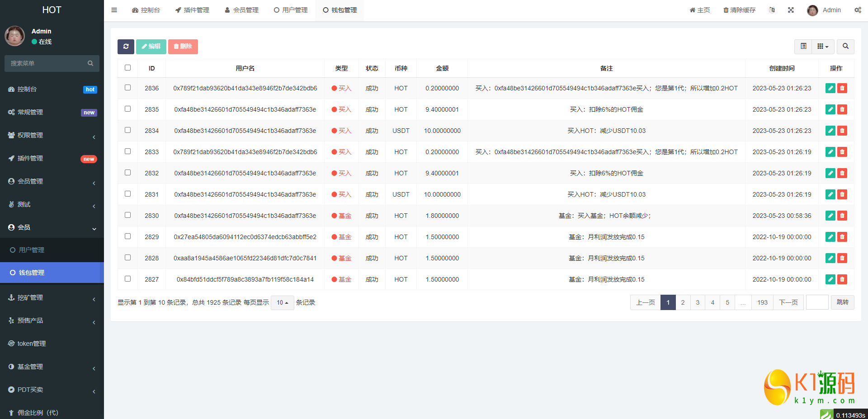Check the select-all checkbox in table header
Image resolution: width=868 pixels, height=419 pixels.
point(128,68)
